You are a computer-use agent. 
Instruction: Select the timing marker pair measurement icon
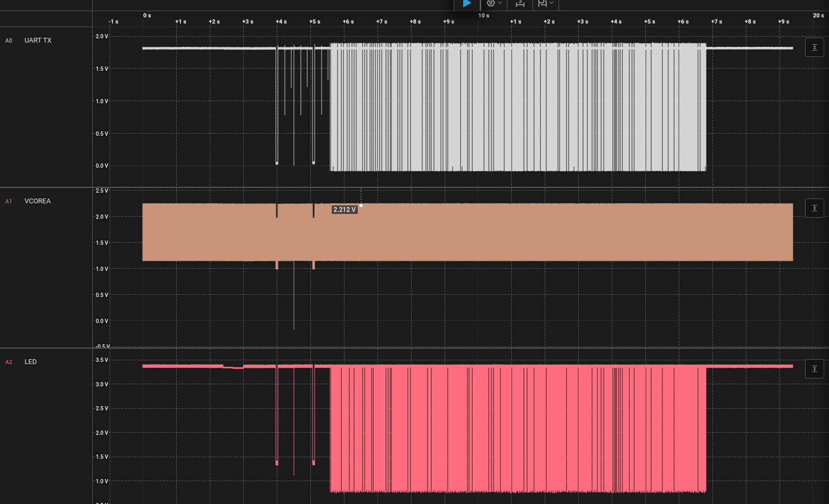point(520,4)
